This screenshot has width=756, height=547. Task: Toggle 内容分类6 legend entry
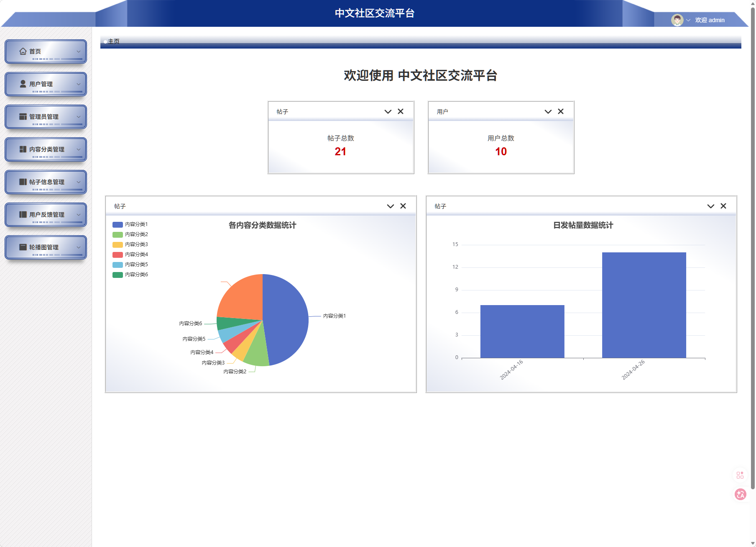click(x=130, y=275)
